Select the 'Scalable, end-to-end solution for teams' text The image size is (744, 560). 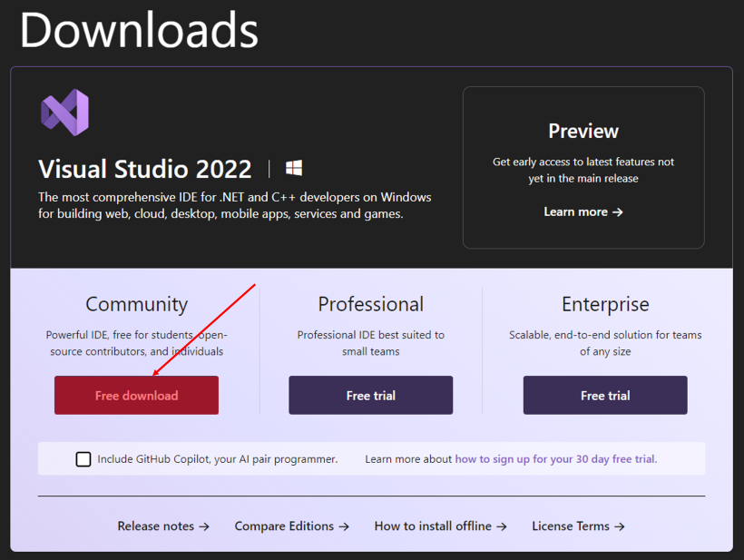click(x=605, y=343)
